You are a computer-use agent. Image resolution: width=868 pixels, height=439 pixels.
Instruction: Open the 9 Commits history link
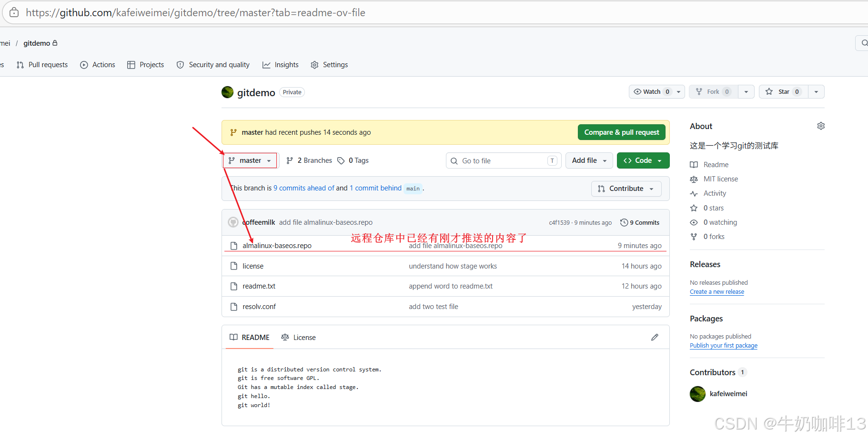click(640, 222)
